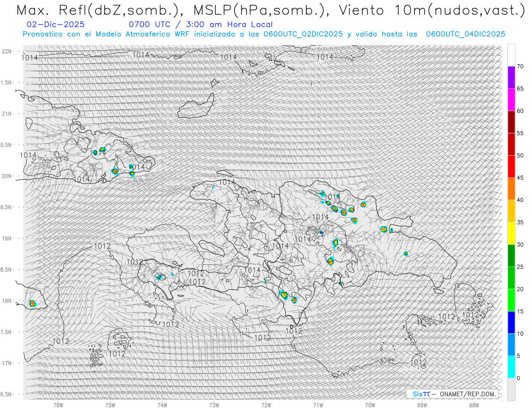
Task: Click the map title starting 'Max. Refl(dbZ,somb.)'
Action: coord(270,10)
